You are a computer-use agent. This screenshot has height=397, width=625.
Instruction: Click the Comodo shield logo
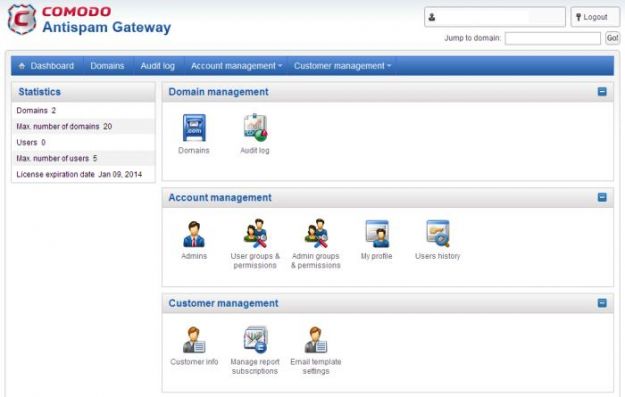pos(22,19)
